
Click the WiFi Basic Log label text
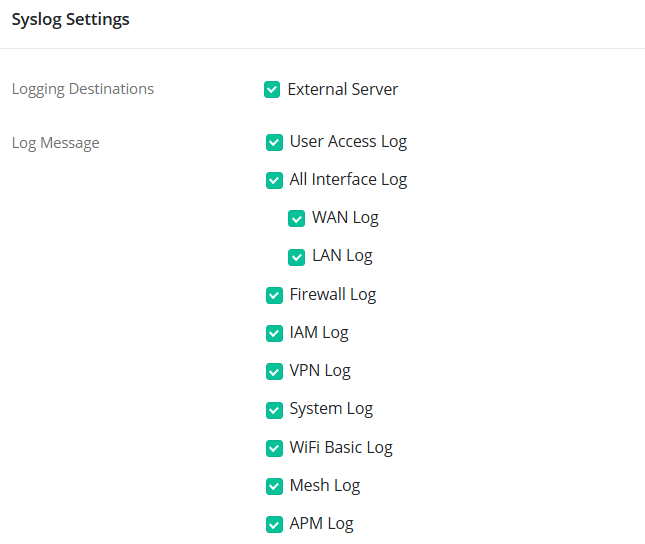click(341, 448)
